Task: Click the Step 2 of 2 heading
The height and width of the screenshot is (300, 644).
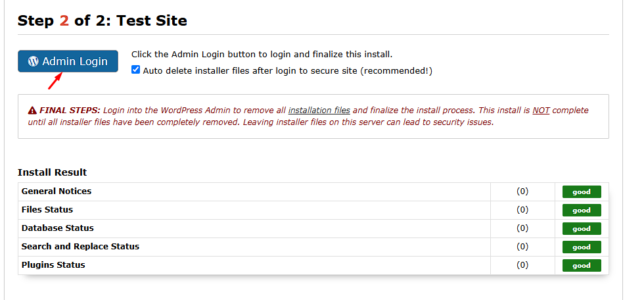Action: (x=103, y=20)
